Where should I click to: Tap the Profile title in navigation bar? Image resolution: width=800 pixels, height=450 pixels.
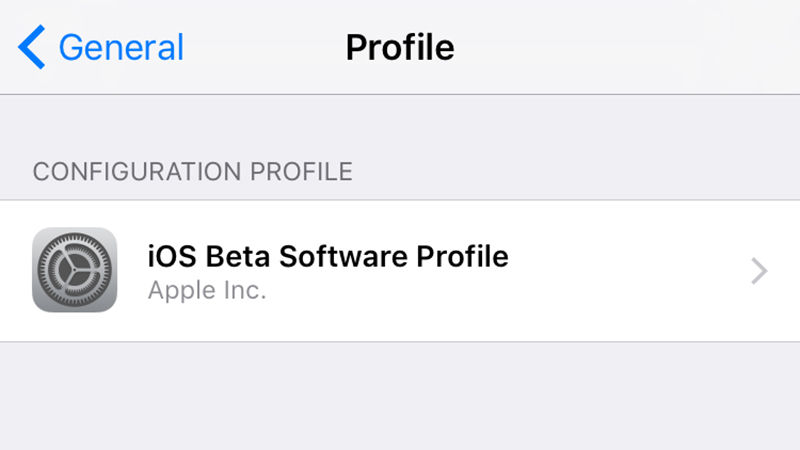[x=400, y=47]
